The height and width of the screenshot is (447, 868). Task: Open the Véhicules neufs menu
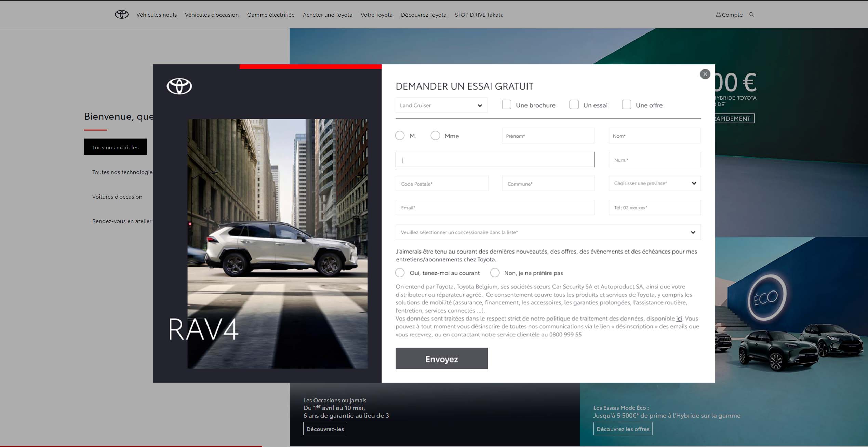(157, 15)
